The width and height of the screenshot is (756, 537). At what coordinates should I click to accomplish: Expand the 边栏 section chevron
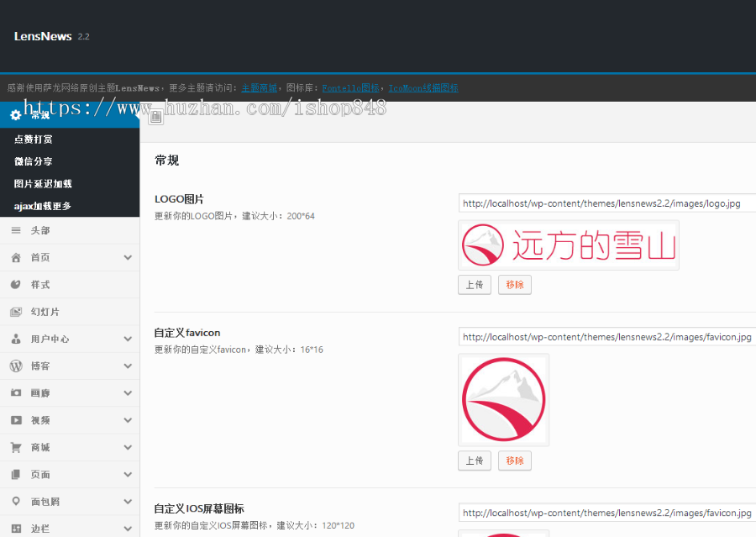tap(128, 529)
